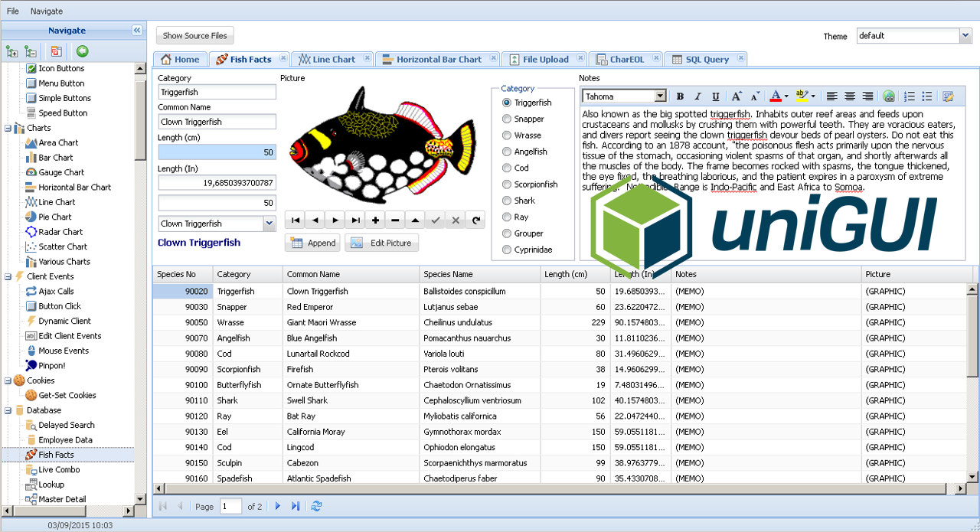Right-align text using the Notes toolbar
Viewport: 980px width, 532px height.
867,96
